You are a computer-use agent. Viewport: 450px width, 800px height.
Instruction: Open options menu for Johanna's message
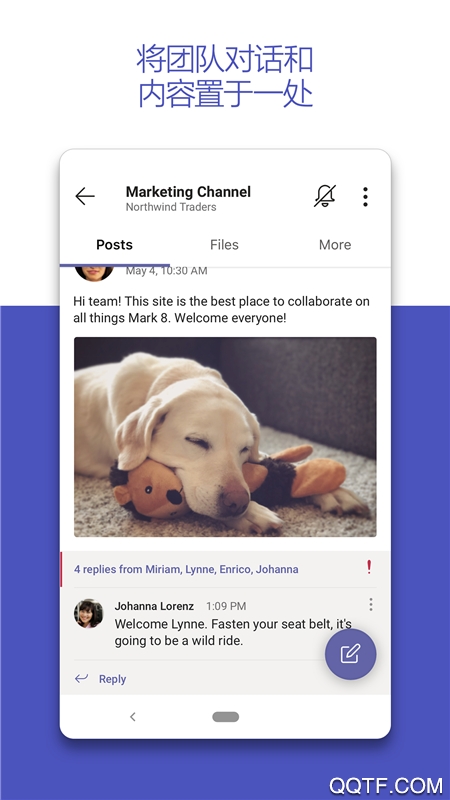[371, 605]
